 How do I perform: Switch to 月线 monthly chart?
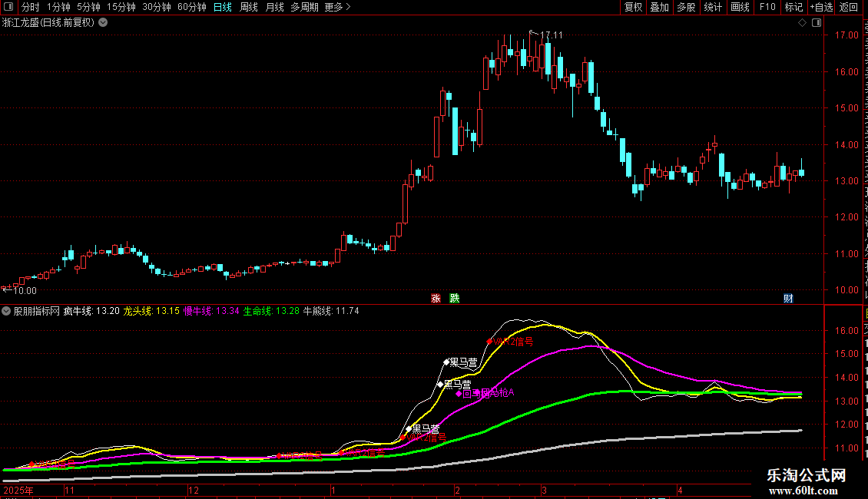274,7
